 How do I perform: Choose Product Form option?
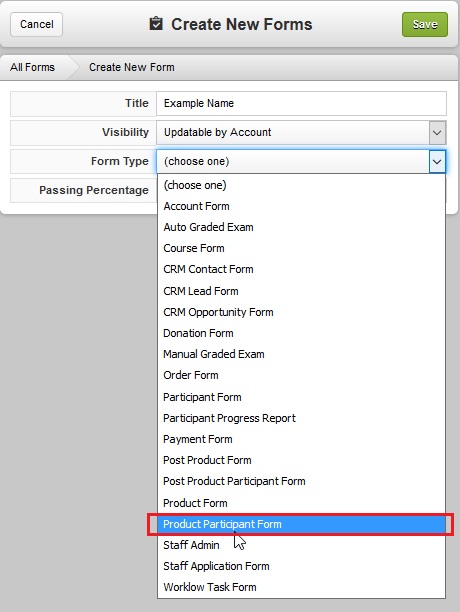pyautogui.click(x=301, y=503)
